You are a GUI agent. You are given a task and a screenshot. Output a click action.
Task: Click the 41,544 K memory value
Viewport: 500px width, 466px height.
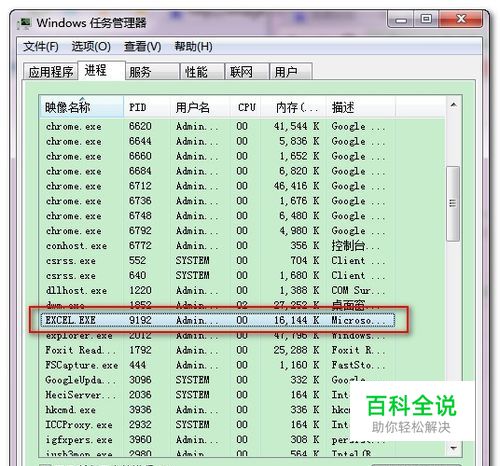[x=296, y=126]
